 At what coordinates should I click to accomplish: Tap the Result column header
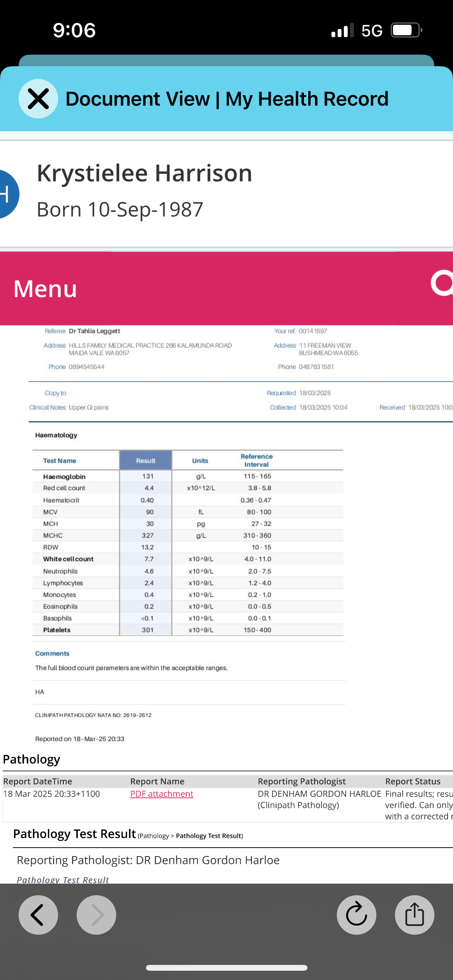tap(146, 461)
